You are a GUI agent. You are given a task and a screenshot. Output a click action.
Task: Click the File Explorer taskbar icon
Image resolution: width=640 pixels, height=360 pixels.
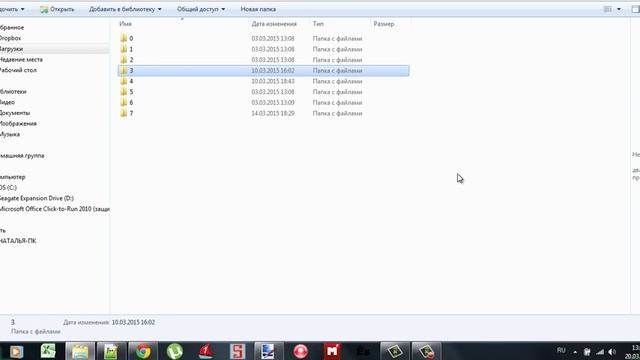[80, 351]
